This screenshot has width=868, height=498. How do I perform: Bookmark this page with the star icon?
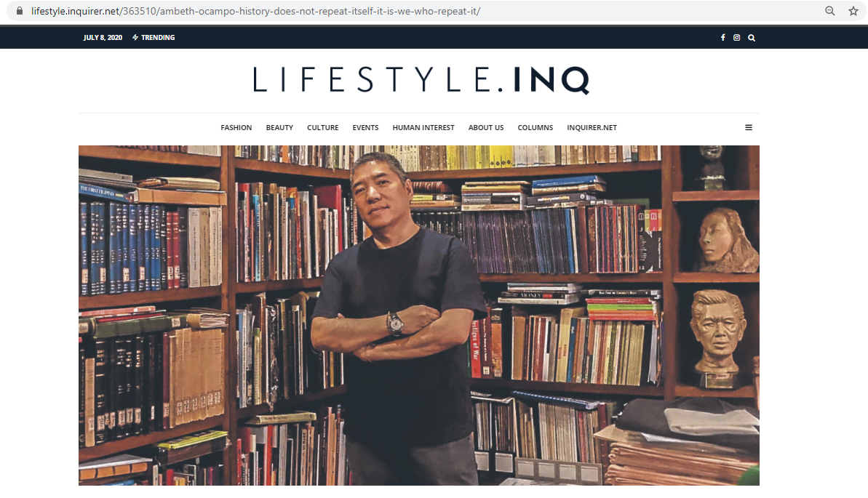853,11
